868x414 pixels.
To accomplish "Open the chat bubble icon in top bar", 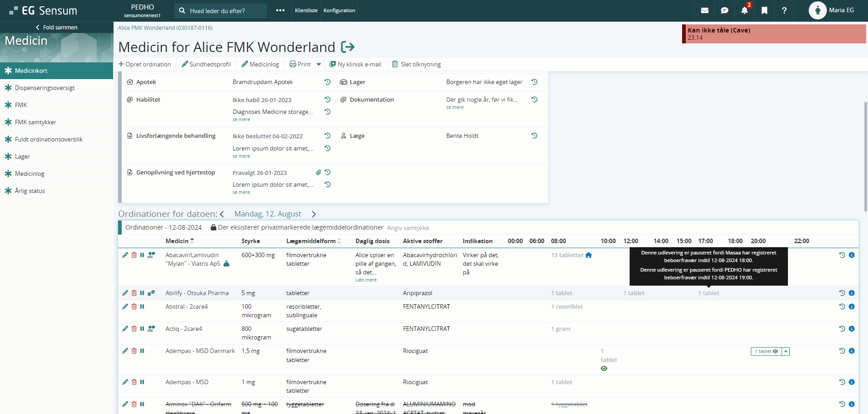I will (x=725, y=10).
